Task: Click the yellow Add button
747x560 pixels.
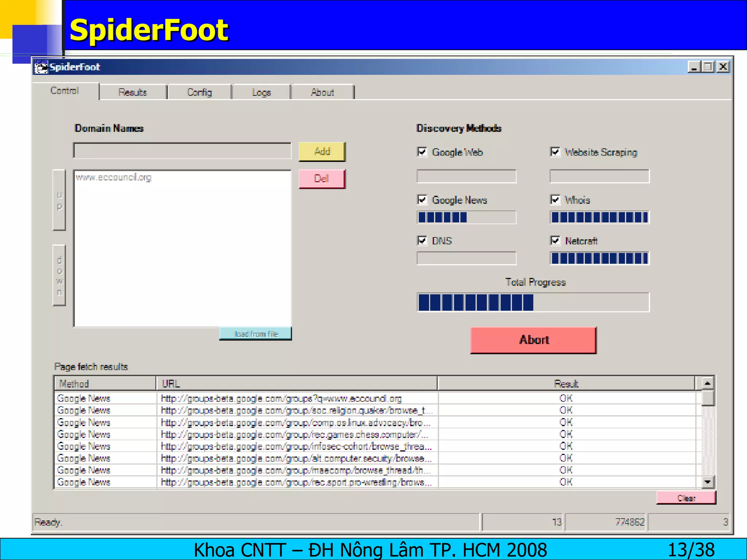Action: pyautogui.click(x=322, y=152)
